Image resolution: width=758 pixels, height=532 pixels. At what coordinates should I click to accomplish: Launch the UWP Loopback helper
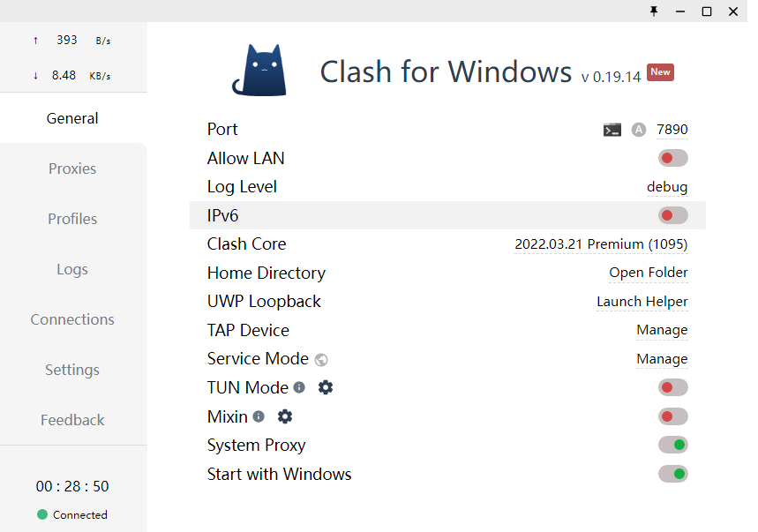tap(642, 302)
